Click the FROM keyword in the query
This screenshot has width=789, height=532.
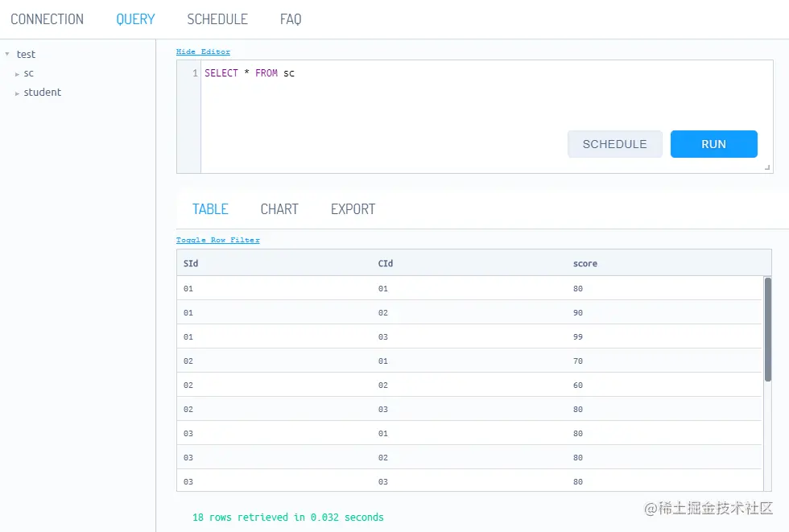pyautogui.click(x=266, y=73)
